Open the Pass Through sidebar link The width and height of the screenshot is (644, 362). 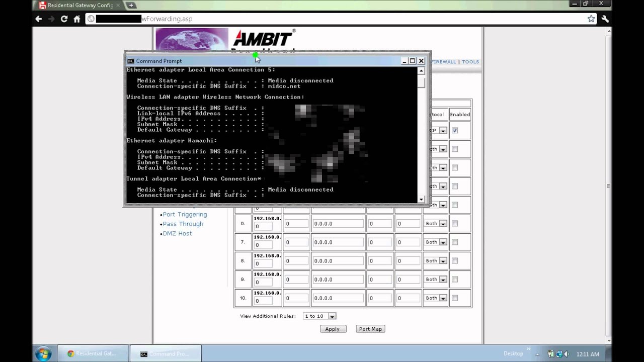point(183,224)
